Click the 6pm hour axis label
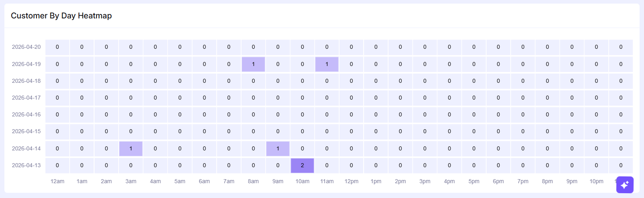 pyautogui.click(x=498, y=182)
